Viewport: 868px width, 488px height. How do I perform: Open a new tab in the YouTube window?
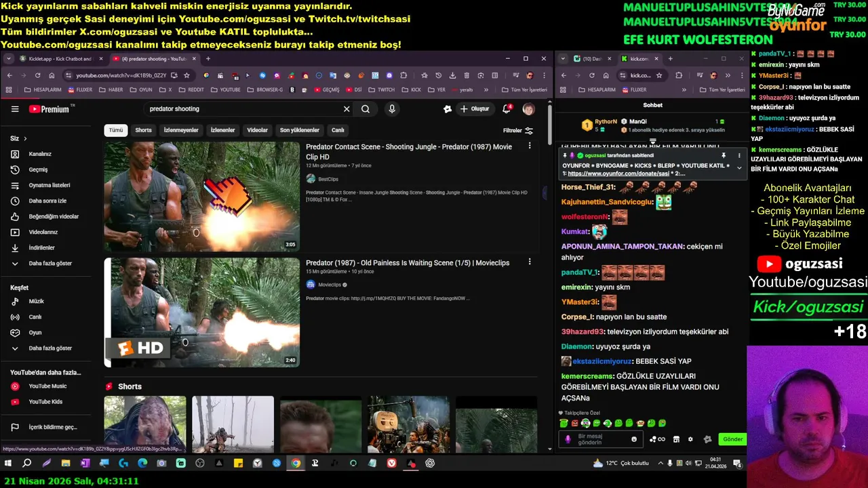(208, 59)
